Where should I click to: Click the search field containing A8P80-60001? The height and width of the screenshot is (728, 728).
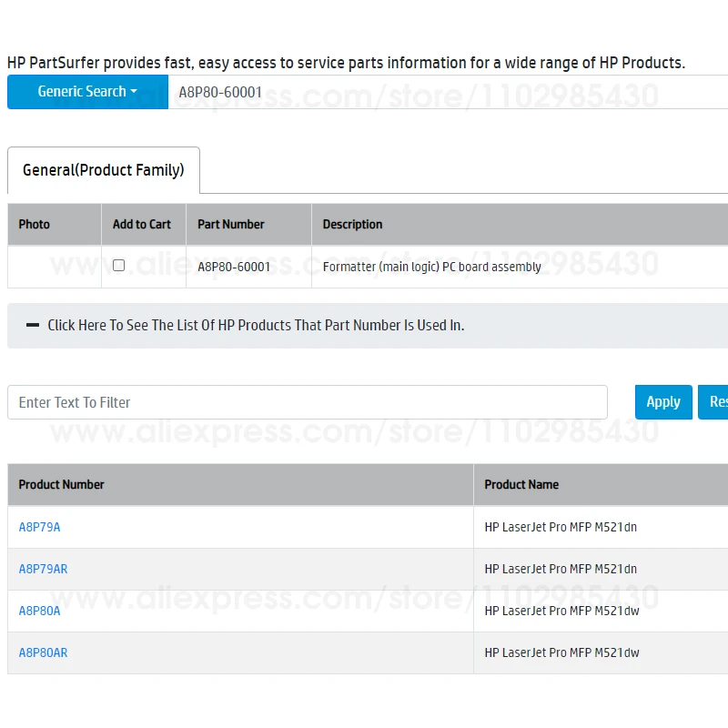[446, 92]
